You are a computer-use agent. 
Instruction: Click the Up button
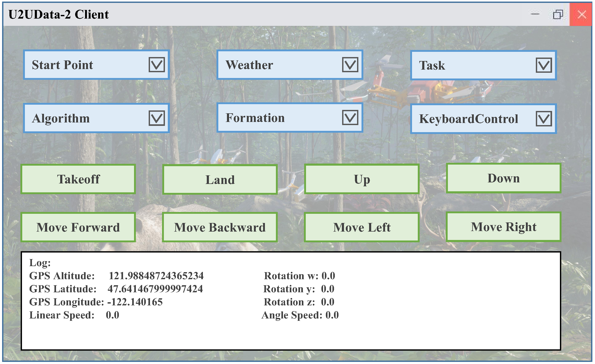tap(362, 179)
